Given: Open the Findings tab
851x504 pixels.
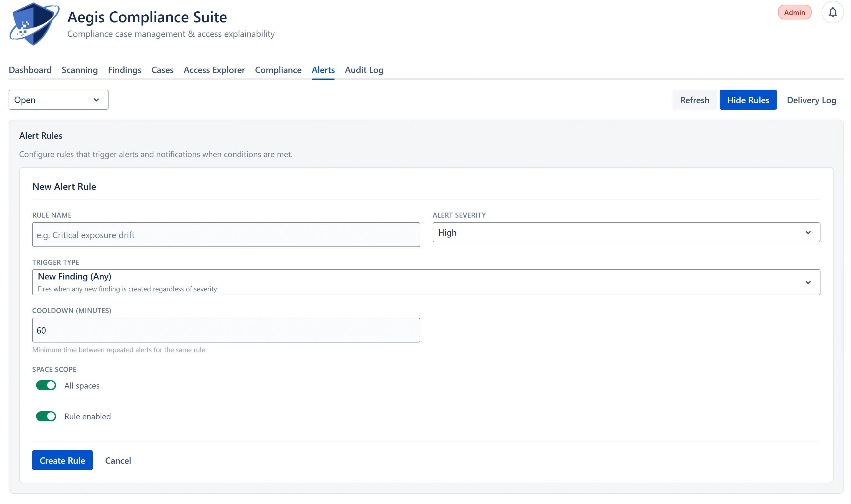Looking at the screenshot, I should pyautogui.click(x=125, y=70).
